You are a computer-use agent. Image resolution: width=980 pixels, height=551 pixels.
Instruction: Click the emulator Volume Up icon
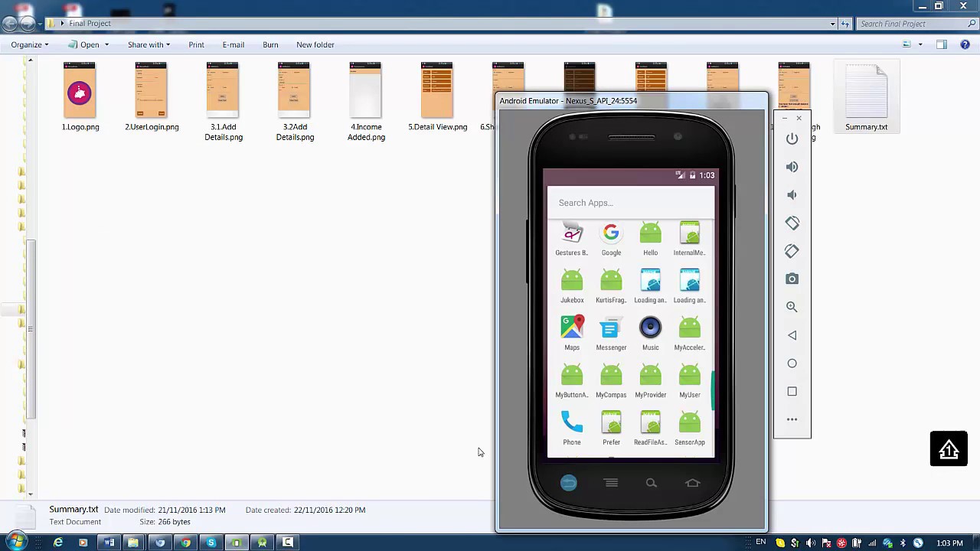pos(792,167)
